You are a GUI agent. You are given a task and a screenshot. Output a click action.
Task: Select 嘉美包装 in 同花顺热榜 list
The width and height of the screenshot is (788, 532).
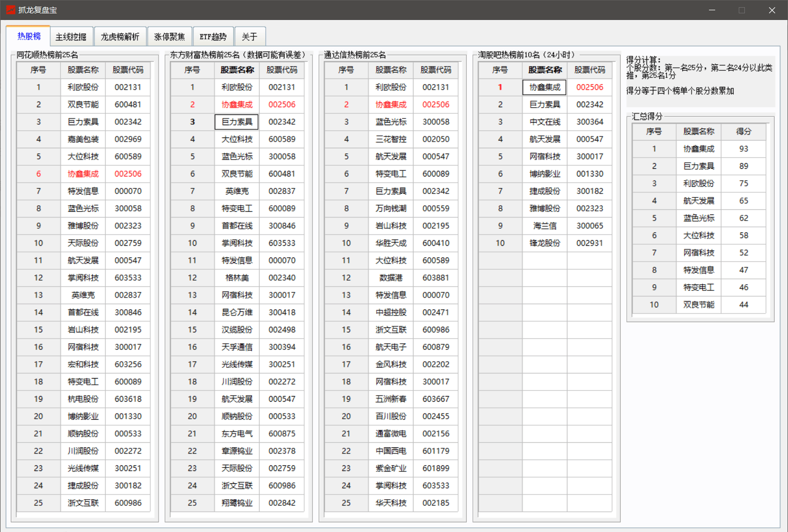(x=83, y=139)
